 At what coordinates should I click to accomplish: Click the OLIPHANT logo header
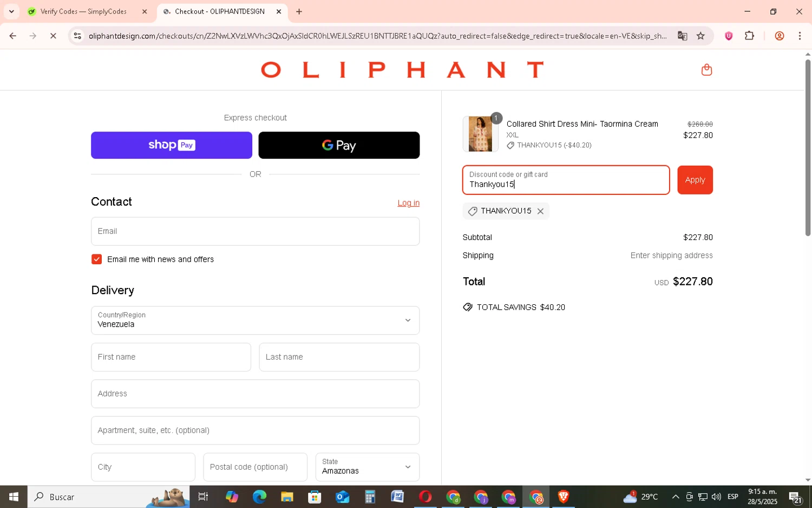[402, 70]
